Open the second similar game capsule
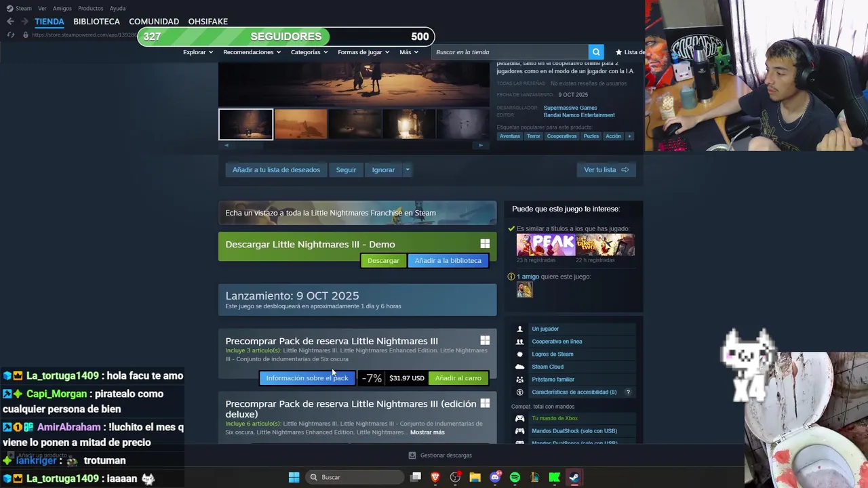868x488 pixels. click(605, 245)
